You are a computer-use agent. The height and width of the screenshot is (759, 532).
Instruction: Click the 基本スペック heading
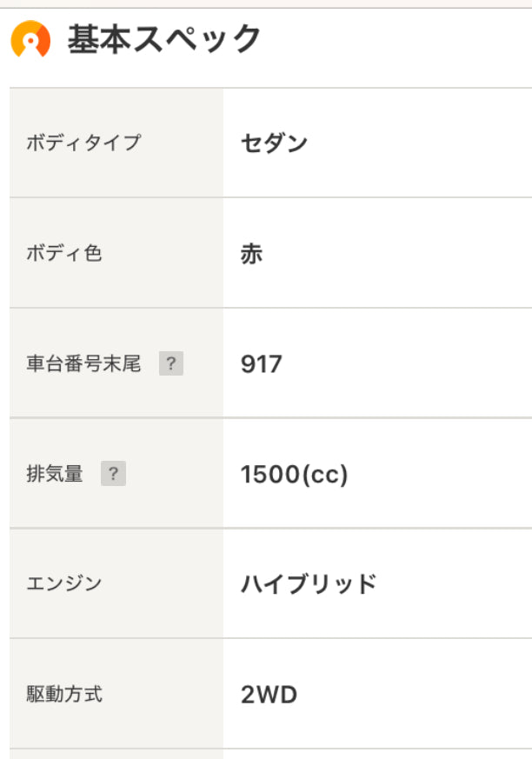164,39
